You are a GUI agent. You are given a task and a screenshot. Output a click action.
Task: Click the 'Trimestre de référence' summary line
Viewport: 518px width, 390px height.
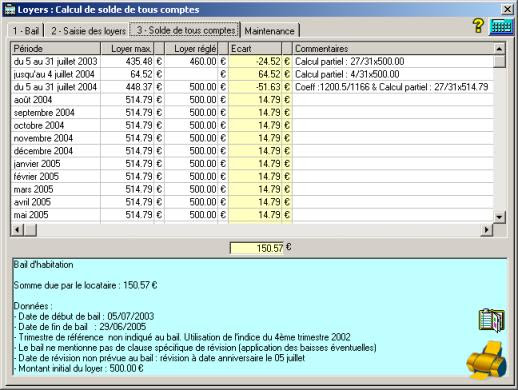pos(182,337)
